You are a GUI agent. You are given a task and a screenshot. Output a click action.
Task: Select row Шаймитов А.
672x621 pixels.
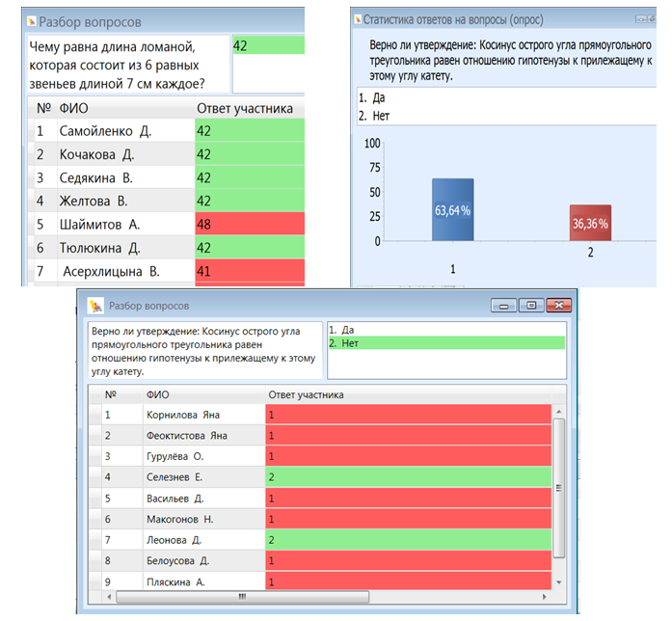(166, 224)
